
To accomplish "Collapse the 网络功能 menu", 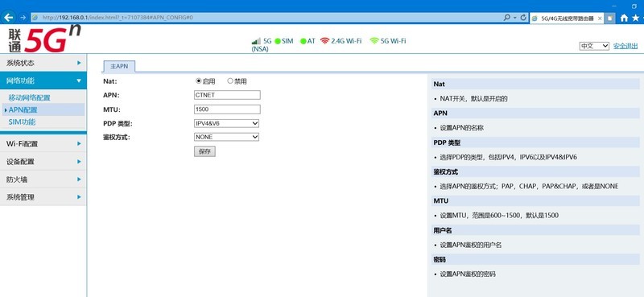I will tap(43, 80).
